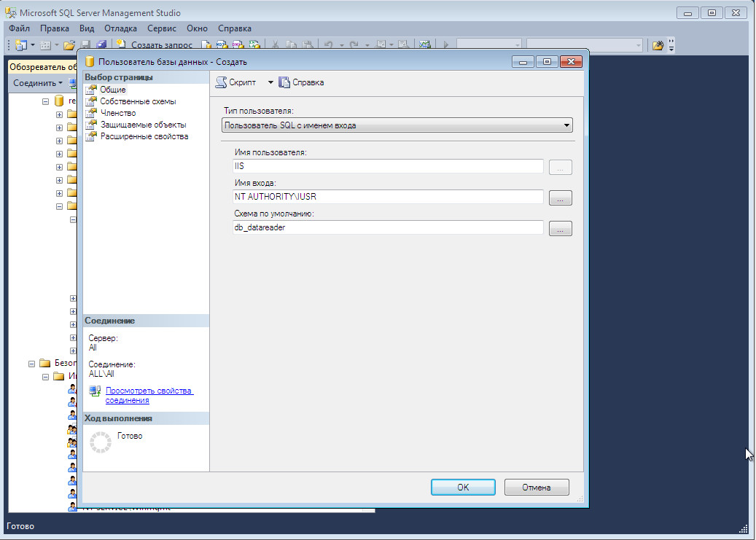The width and height of the screenshot is (756, 540).
Task: Close the Пользователь базы данных dialog
Action: [x=571, y=62]
